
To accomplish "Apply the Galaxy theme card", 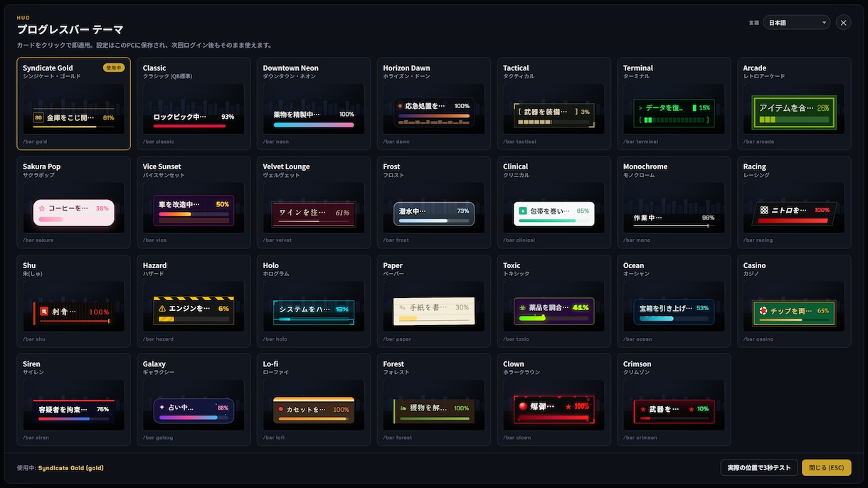I will 194,400.
